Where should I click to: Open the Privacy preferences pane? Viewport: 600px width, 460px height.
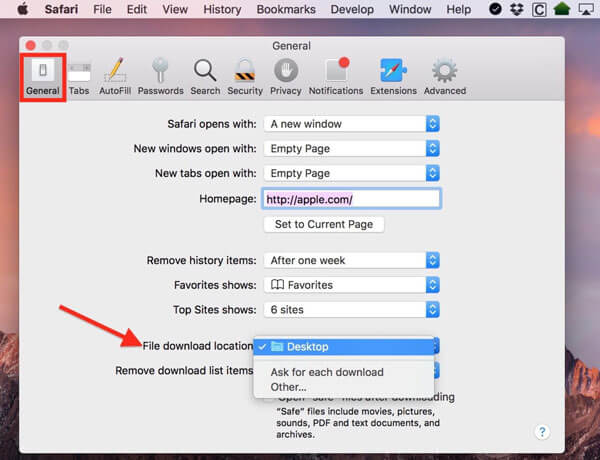[x=286, y=78]
